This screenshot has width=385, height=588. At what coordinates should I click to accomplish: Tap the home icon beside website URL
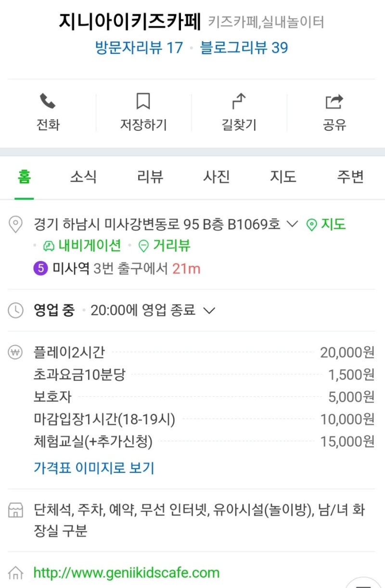(16, 573)
